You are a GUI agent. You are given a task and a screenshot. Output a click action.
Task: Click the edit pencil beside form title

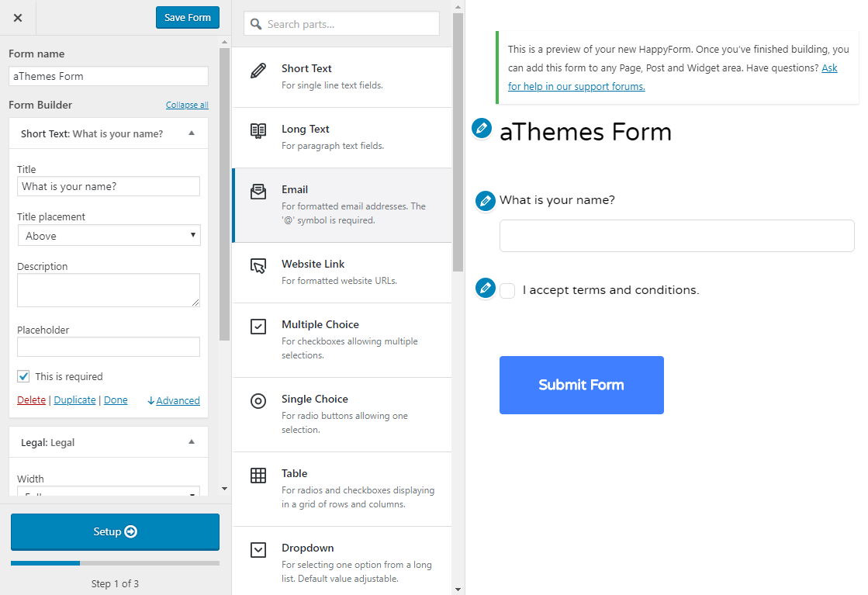(482, 128)
